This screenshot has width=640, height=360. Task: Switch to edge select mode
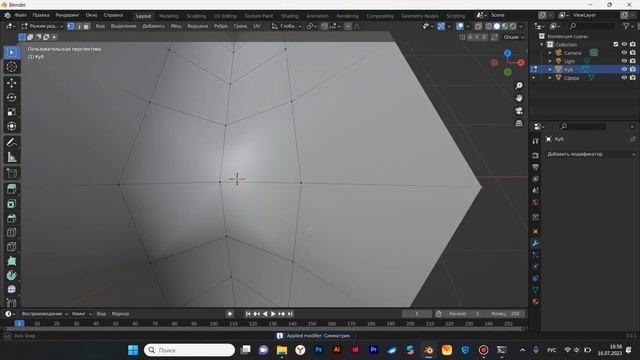(x=78, y=26)
